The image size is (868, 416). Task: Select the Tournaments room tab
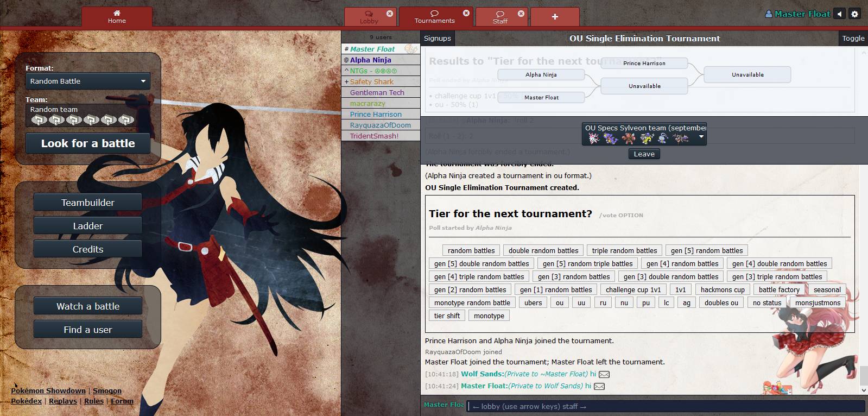[x=435, y=17]
